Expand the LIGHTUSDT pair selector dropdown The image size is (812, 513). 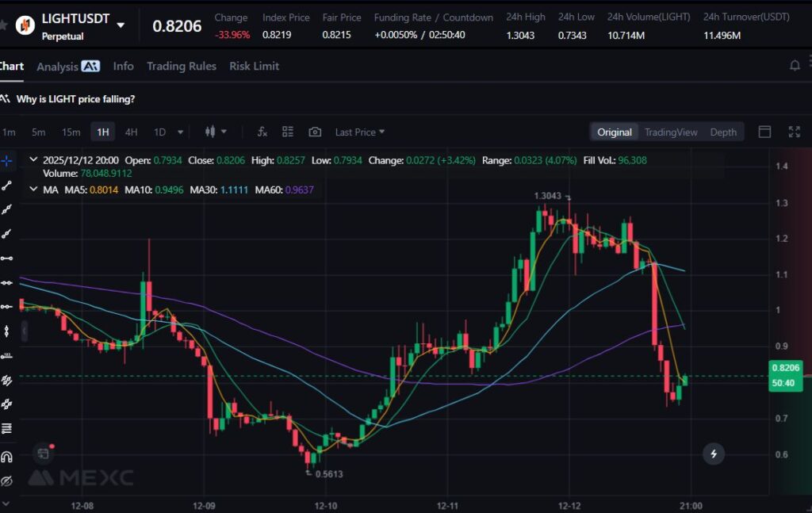tap(121, 25)
